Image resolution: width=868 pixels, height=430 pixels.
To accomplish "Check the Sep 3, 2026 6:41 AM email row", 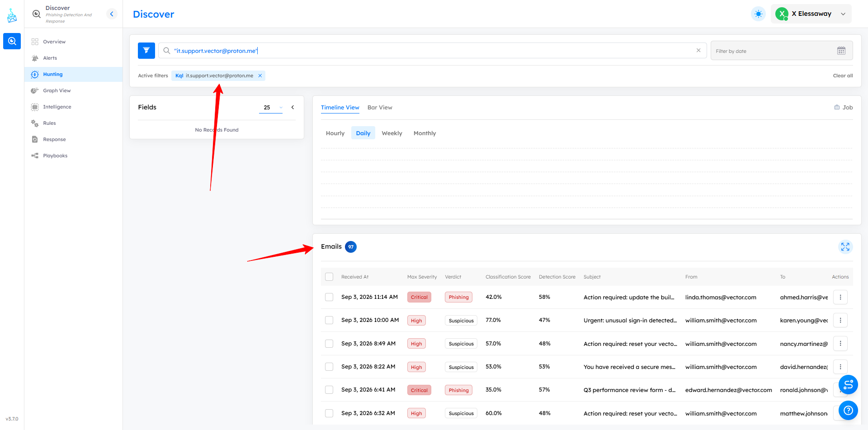I will click(329, 390).
